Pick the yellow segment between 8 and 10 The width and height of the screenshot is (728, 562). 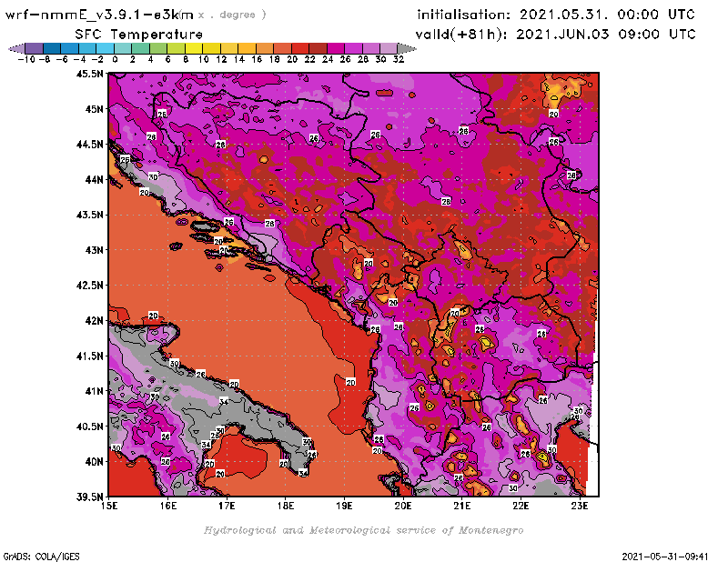tap(194, 48)
